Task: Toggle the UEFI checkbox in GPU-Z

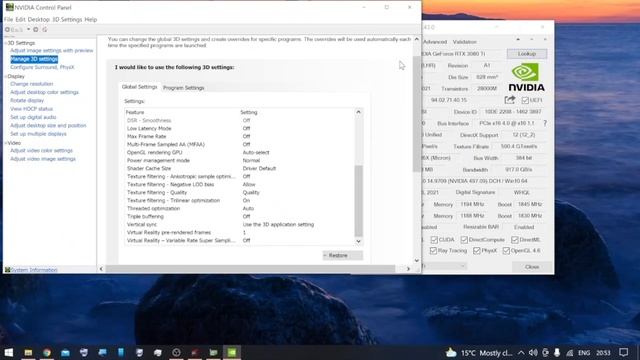Action: (x=525, y=100)
